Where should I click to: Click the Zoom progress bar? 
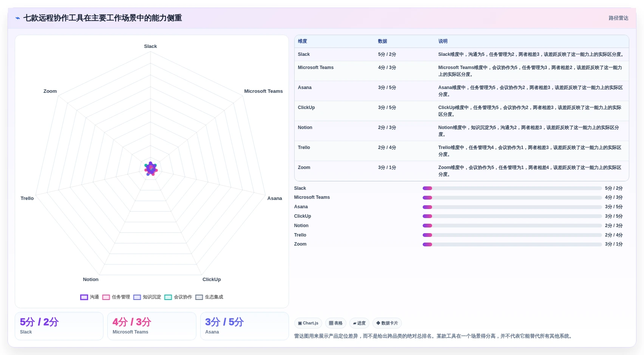tap(512, 244)
